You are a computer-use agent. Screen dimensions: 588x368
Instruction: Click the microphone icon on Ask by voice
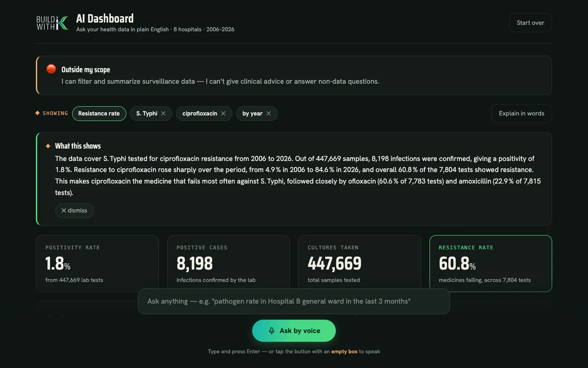pos(271,331)
